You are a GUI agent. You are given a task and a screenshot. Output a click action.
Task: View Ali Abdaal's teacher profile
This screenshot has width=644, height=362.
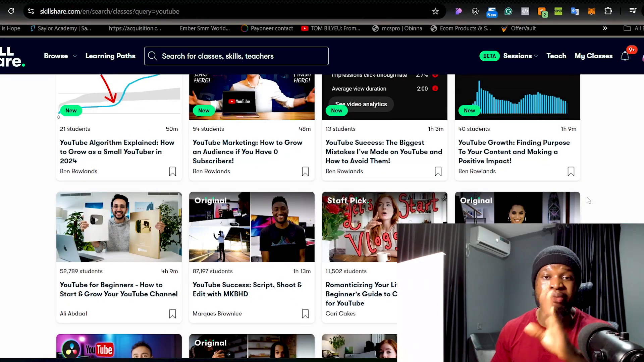(73, 314)
